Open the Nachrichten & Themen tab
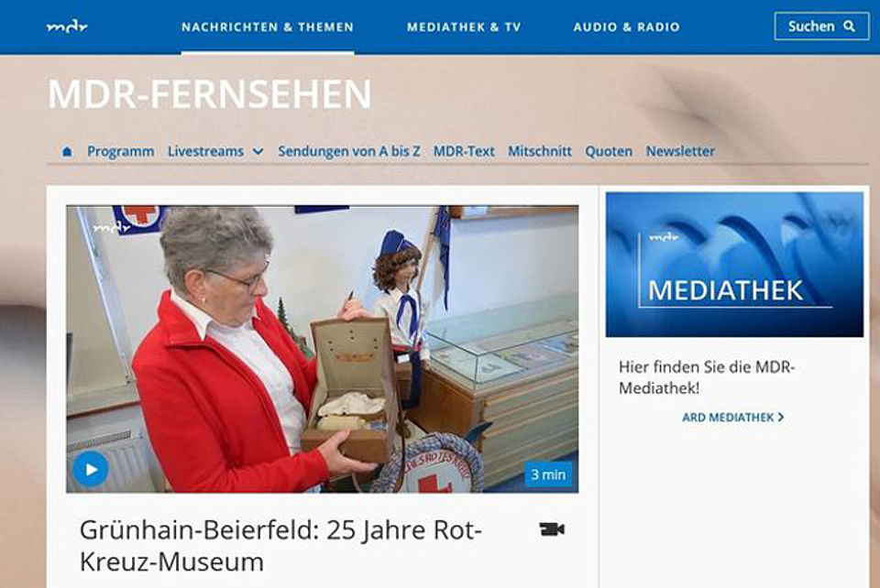This screenshot has height=588, width=880. [268, 27]
